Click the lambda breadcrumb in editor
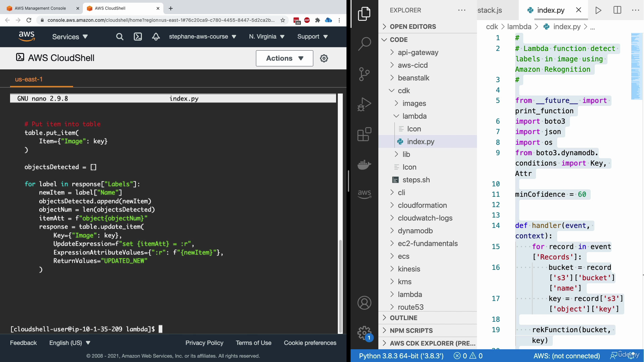Screen dimensions: 644x362 [519, 26]
